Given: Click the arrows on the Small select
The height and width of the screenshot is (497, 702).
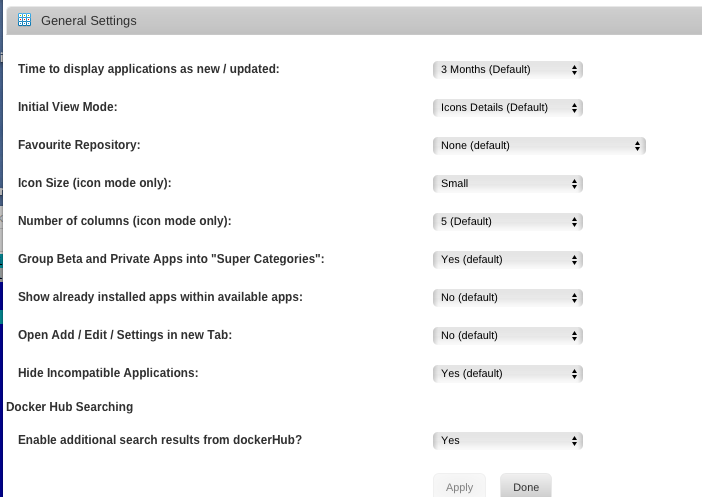Looking at the screenshot, I should pos(574,184).
